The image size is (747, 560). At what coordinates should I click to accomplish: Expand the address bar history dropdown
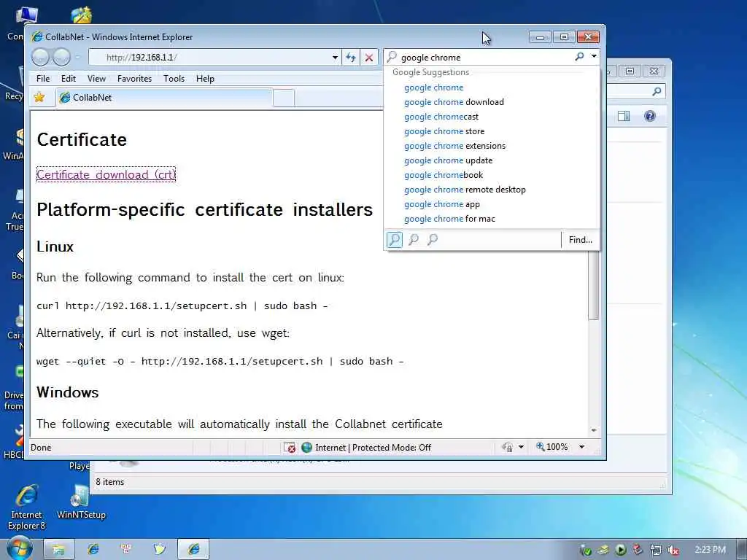[335, 58]
